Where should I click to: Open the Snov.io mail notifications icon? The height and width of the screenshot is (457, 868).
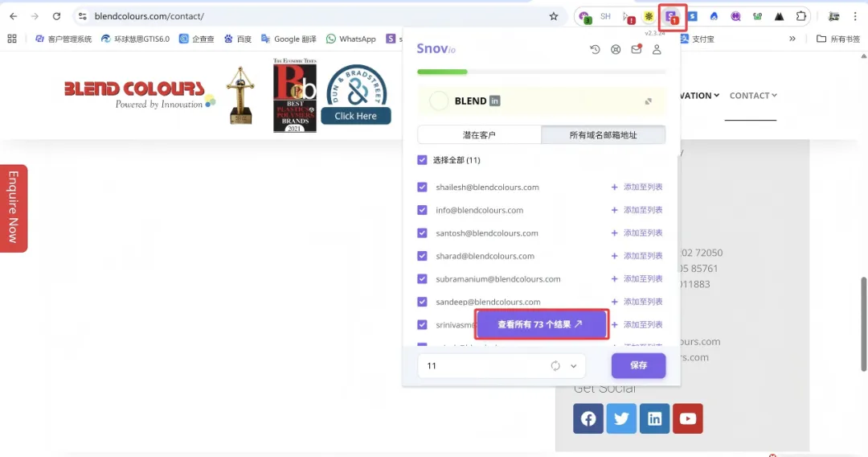click(636, 49)
